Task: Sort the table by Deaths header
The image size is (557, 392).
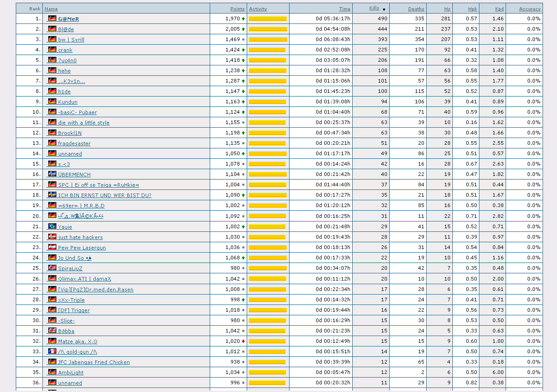Action: click(416, 9)
